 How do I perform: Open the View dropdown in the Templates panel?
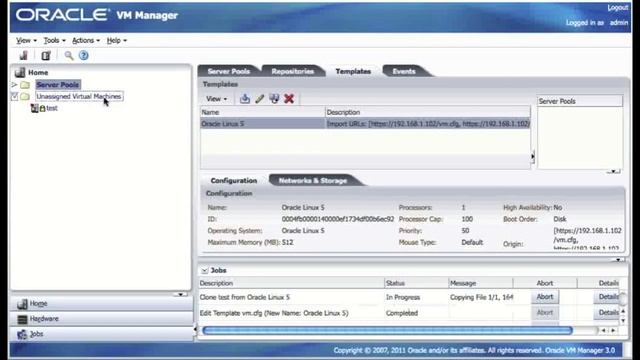point(216,99)
